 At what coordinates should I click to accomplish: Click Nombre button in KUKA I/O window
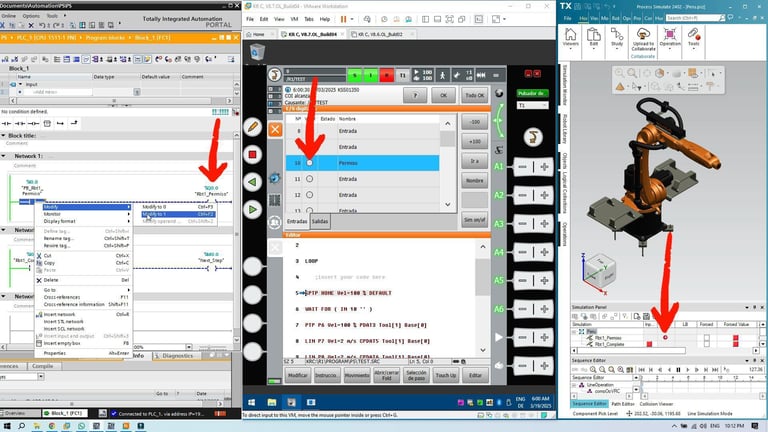click(x=475, y=181)
